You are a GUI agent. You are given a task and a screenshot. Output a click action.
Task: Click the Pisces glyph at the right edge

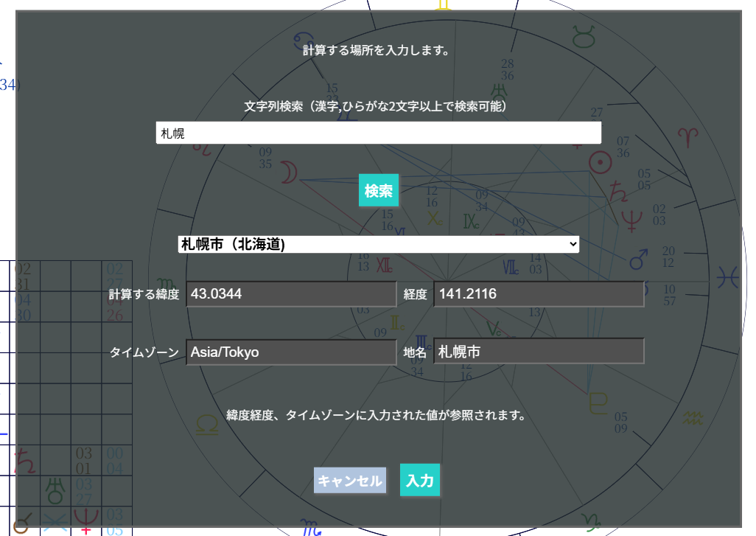727,276
